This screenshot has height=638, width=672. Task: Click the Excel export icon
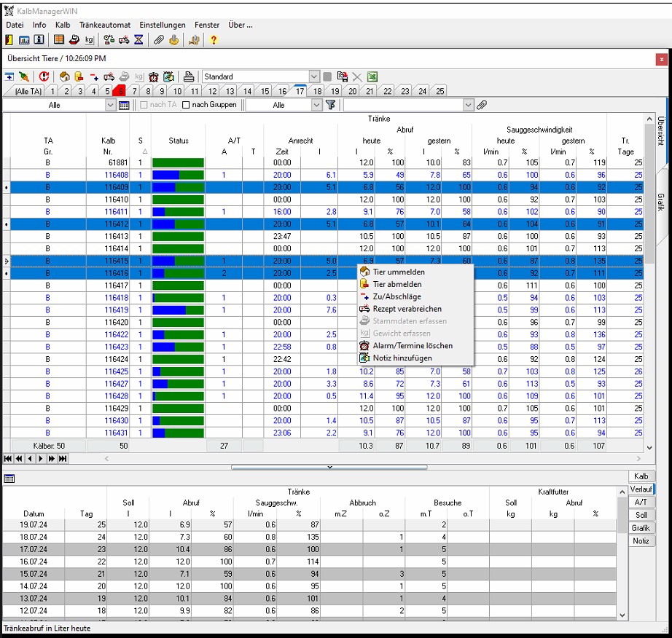(372, 76)
